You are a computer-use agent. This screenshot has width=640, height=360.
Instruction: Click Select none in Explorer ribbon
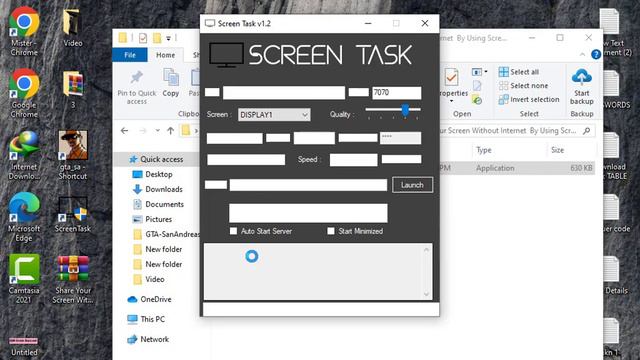click(523, 86)
